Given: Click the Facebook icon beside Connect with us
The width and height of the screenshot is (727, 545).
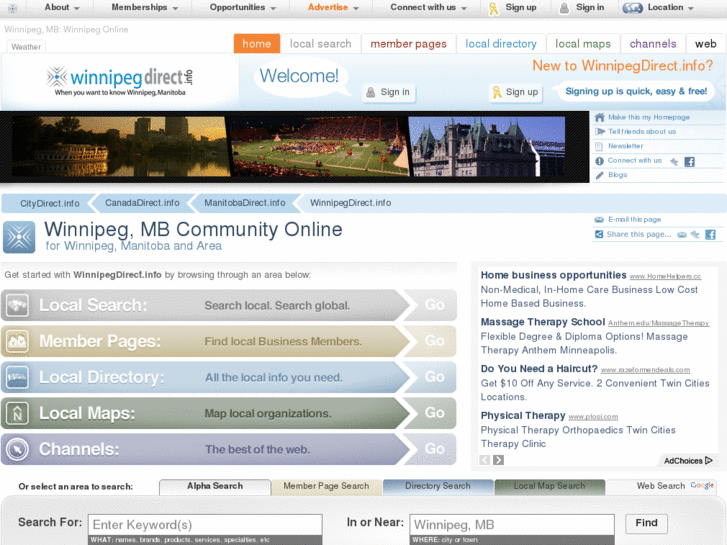Looking at the screenshot, I should pyautogui.click(x=689, y=161).
